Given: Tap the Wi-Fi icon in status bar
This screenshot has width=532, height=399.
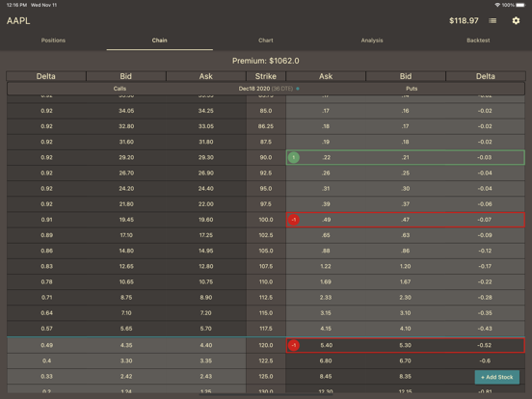Looking at the screenshot, I should (497, 5).
